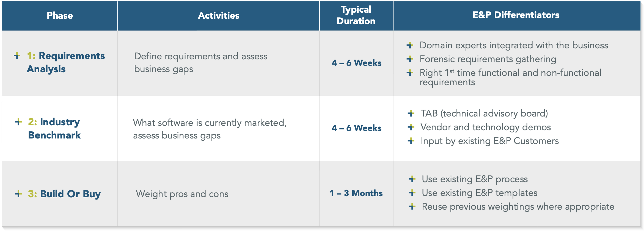This screenshot has width=644, height=233.
Task: Select the Activities column header
Action: 219,16
